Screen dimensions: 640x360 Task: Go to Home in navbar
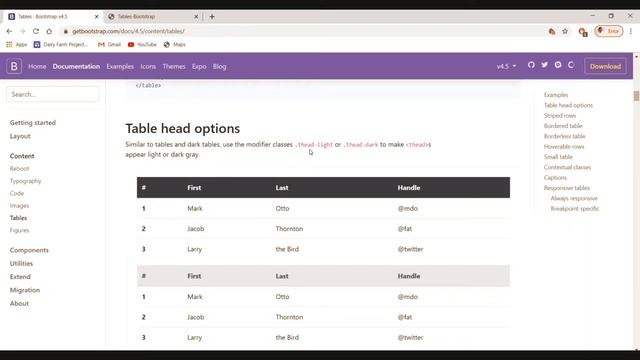pos(37,66)
